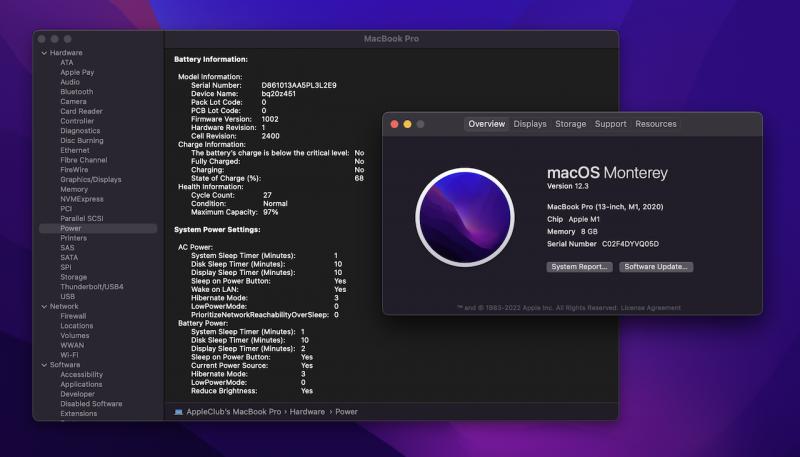
Task: Select Extensions under Software
Action: click(x=79, y=414)
